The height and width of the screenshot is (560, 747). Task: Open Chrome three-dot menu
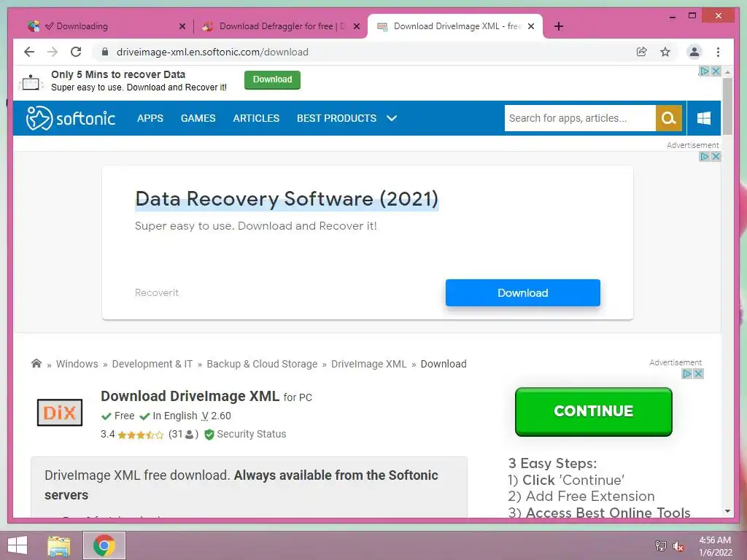pos(718,52)
